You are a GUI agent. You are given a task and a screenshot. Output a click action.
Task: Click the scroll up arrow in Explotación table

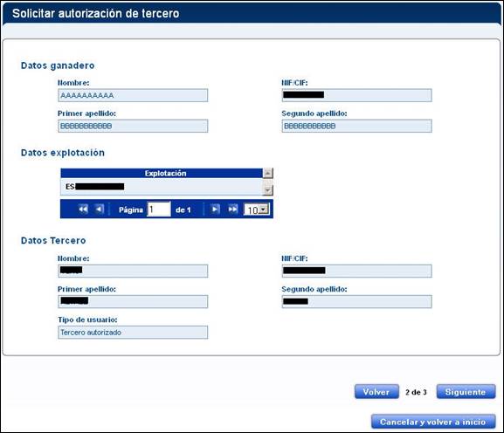[x=268, y=173]
